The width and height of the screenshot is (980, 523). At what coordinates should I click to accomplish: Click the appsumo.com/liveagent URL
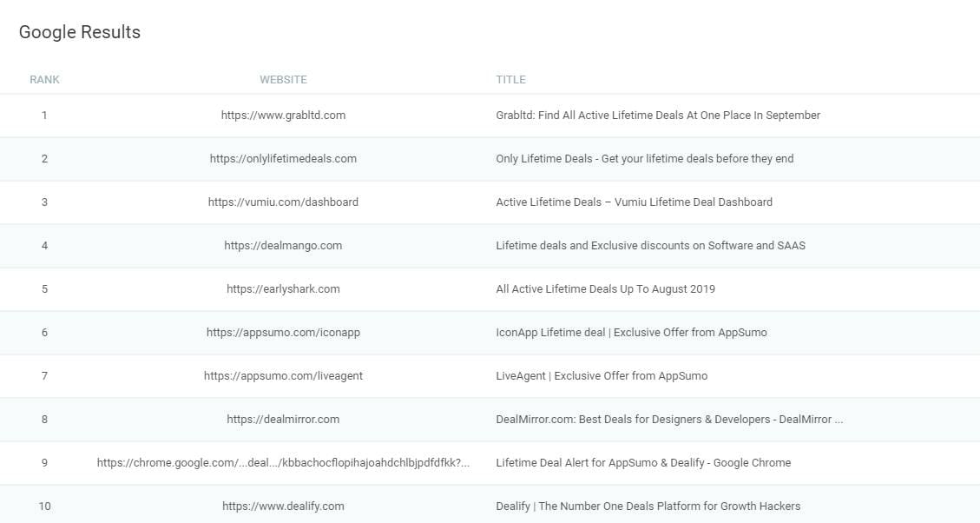(x=283, y=375)
